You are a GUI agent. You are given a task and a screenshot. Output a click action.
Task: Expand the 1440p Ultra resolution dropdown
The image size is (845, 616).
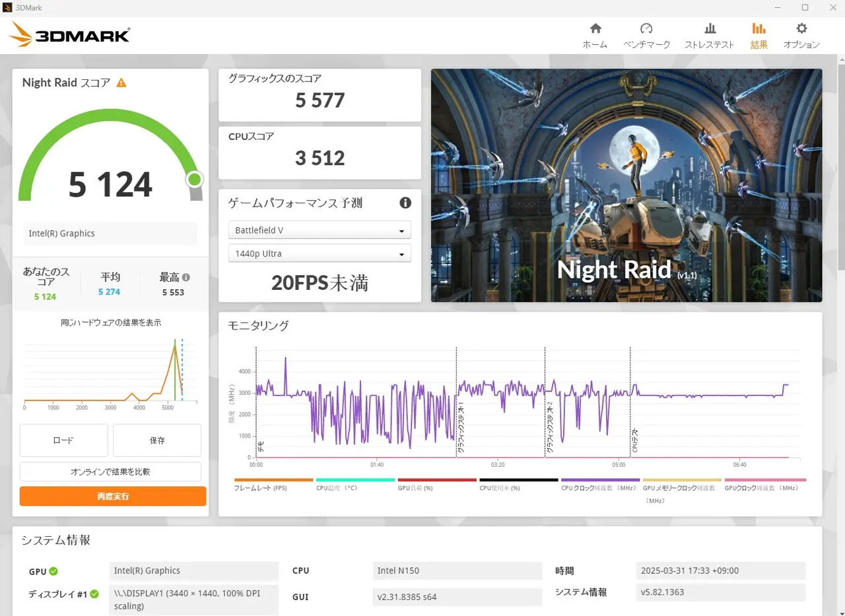[320, 254]
